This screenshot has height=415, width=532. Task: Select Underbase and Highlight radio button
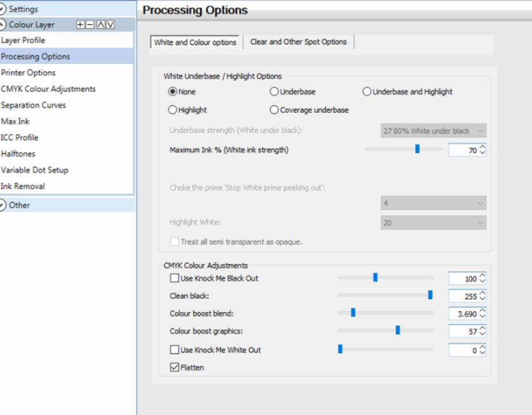click(367, 92)
